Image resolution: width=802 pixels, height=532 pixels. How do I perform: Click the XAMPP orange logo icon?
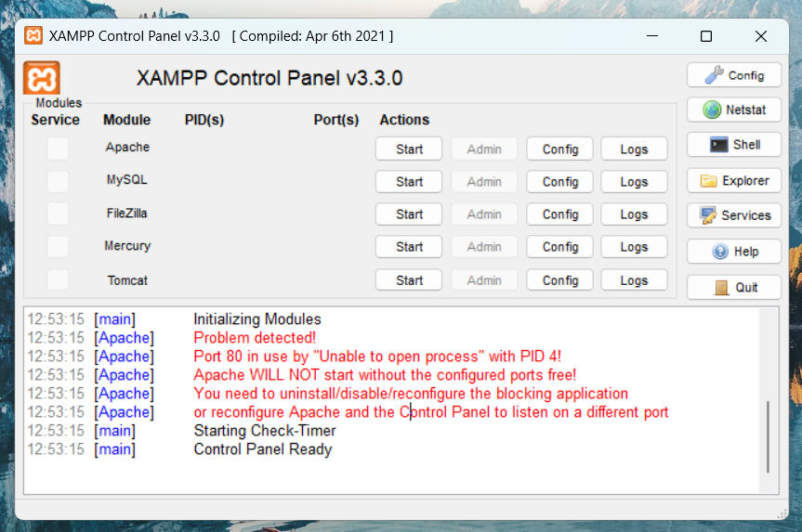click(43, 77)
